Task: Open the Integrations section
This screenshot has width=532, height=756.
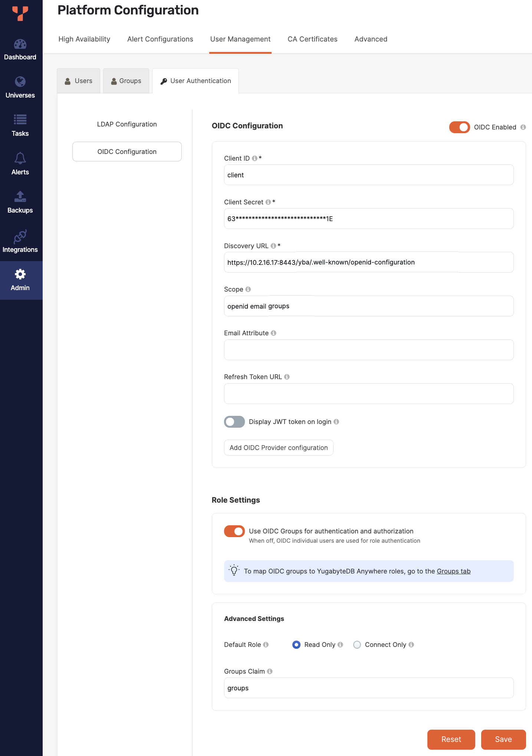Action: tap(20, 241)
